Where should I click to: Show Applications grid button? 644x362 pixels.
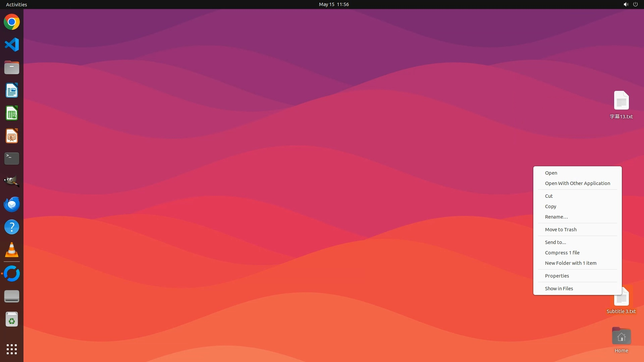[12, 349]
